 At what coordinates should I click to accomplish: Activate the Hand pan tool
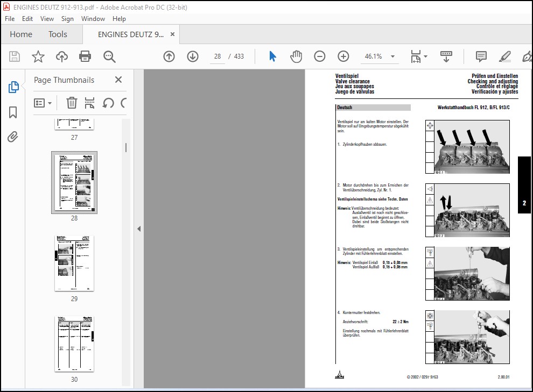click(296, 56)
